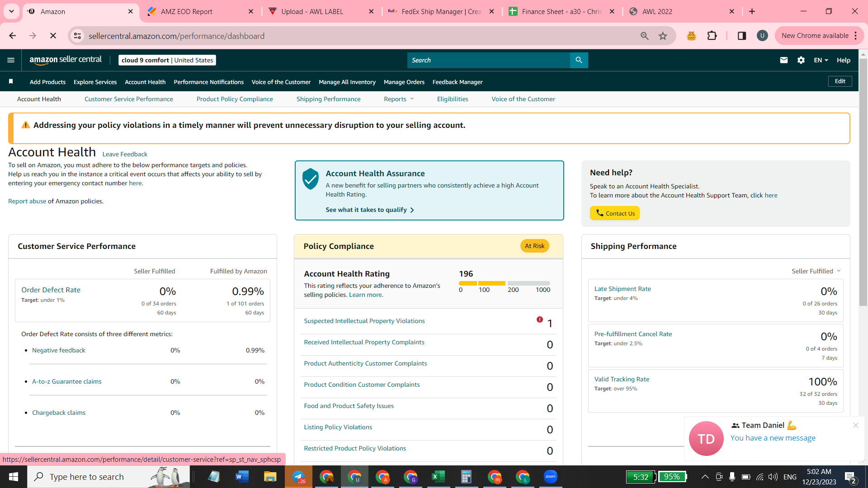
Task: Open Excel from the taskbar
Action: pos(438,477)
